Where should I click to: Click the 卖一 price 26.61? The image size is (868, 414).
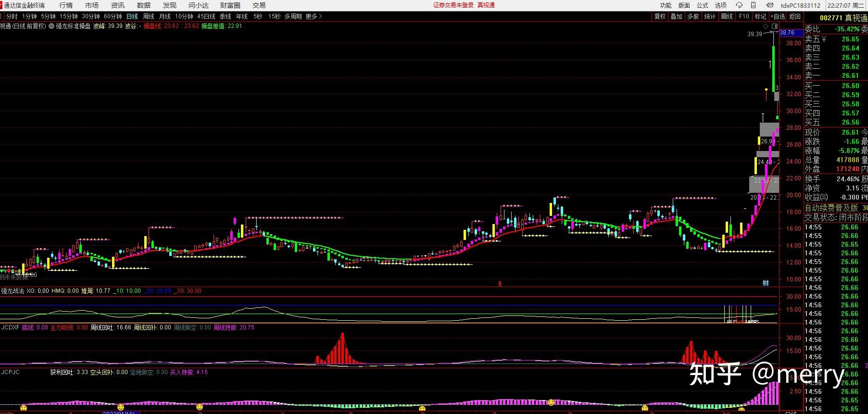pyautogui.click(x=850, y=75)
